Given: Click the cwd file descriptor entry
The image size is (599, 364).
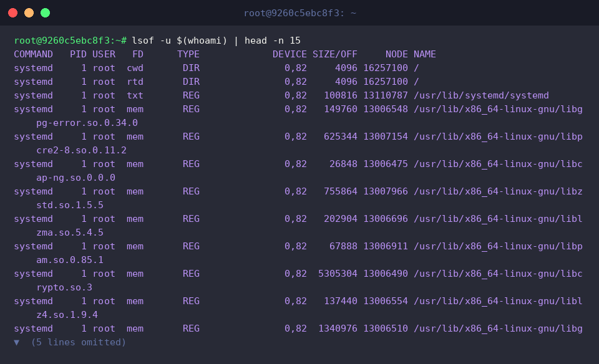Looking at the screenshot, I should click(135, 68).
